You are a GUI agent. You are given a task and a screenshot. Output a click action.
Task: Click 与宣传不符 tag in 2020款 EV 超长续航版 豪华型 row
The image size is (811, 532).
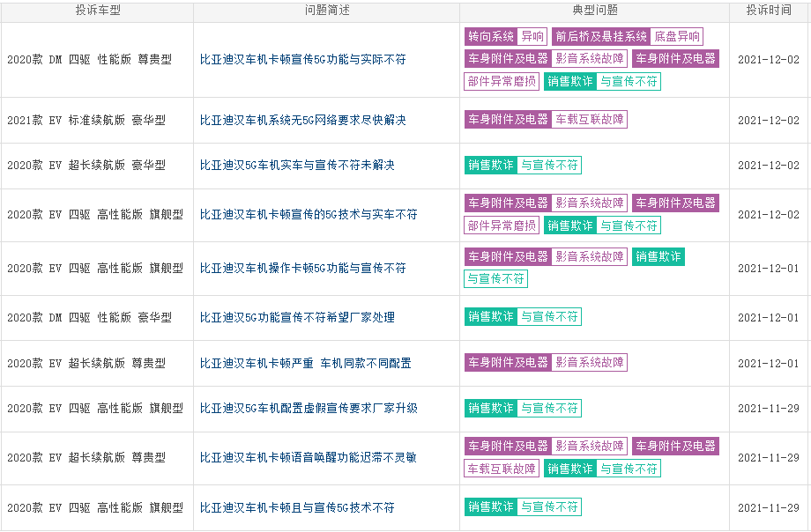coord(549,165)
